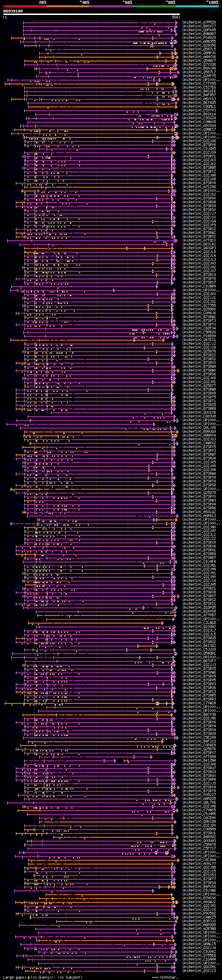
Task: Click the green ~80% identity legend segment
Action: tap(154, 6)
